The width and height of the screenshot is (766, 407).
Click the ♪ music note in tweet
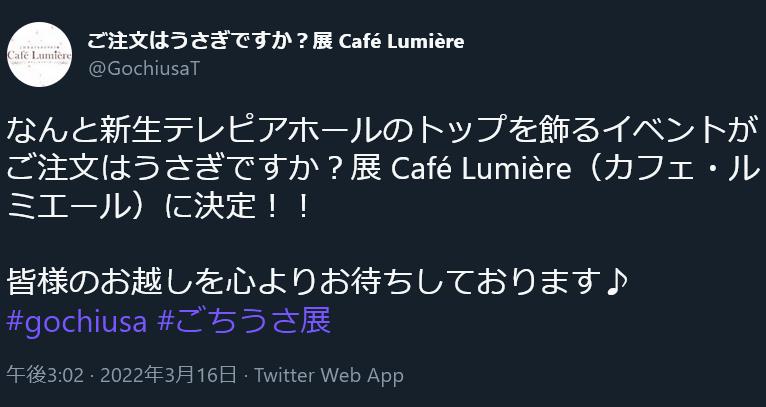616,283
